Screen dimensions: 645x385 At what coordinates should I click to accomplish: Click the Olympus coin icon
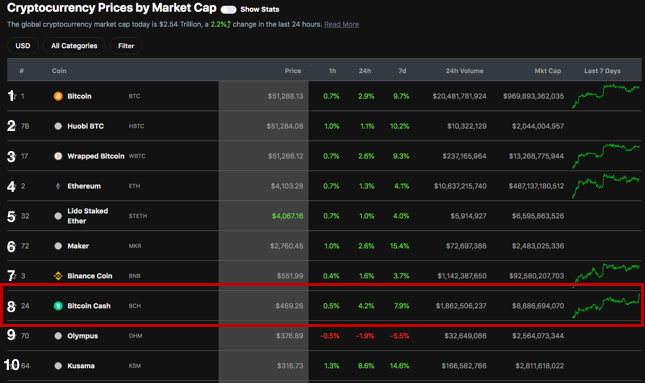(x=58, y=336)
